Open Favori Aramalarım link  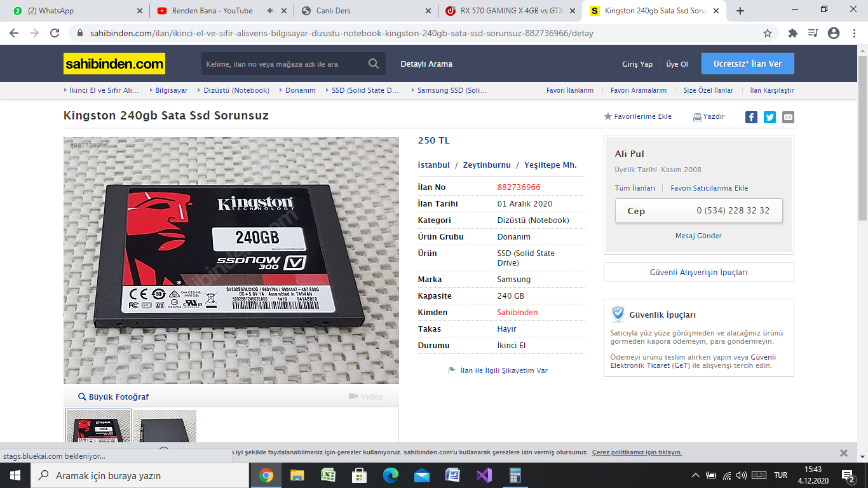(639, 90)
